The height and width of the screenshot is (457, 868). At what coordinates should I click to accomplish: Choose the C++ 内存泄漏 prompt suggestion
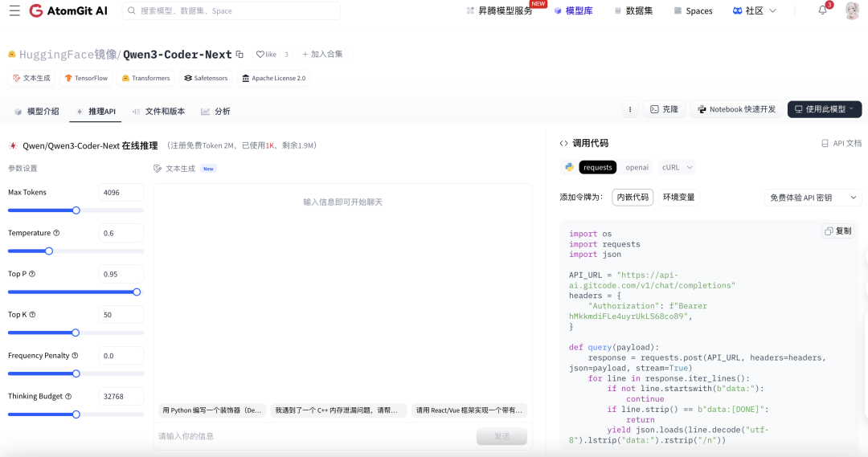point(338,410)
